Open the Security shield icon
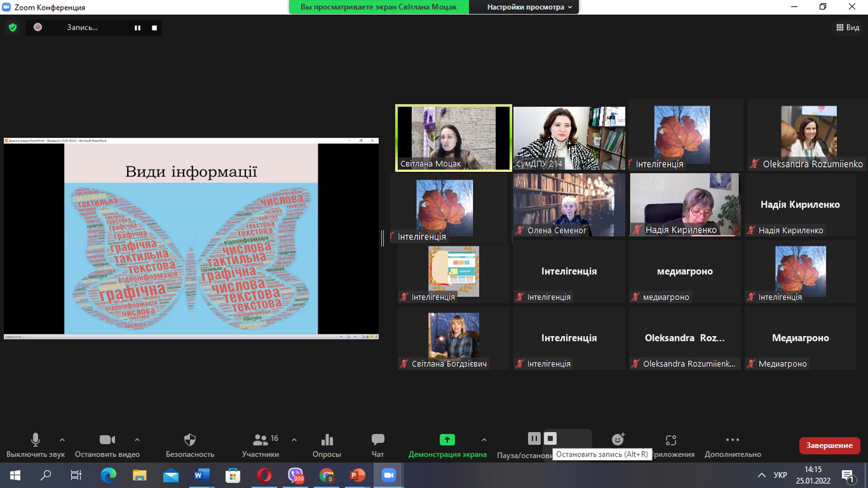 pyautogui.click(x=190, y=440)
